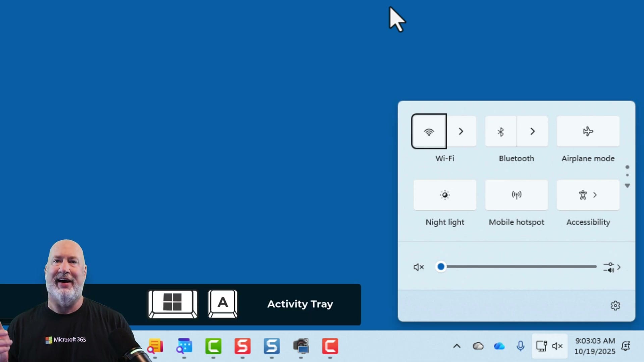
Task: Open Settings via the gear in quick settings
Action: point(615,305)
